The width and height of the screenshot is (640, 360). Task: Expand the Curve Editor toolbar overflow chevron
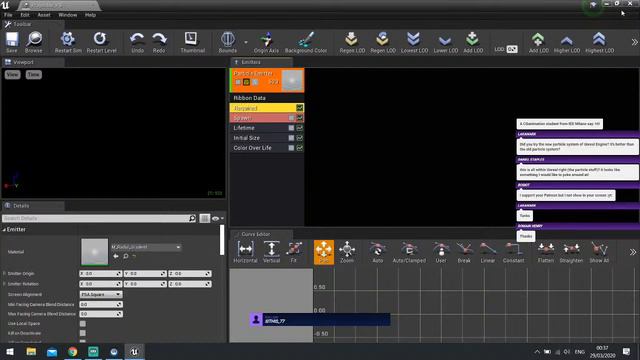click(x=633, y=252)
